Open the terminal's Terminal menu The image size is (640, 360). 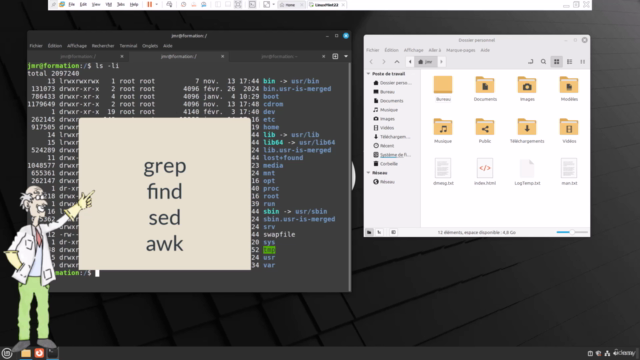pos(128,46)
